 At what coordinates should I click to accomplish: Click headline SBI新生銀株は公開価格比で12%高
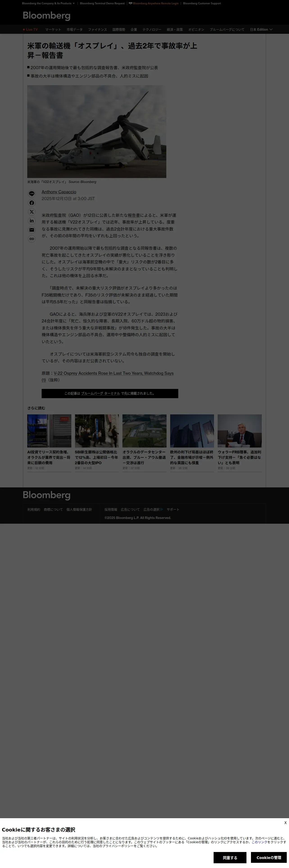click(x=97, y=458)
